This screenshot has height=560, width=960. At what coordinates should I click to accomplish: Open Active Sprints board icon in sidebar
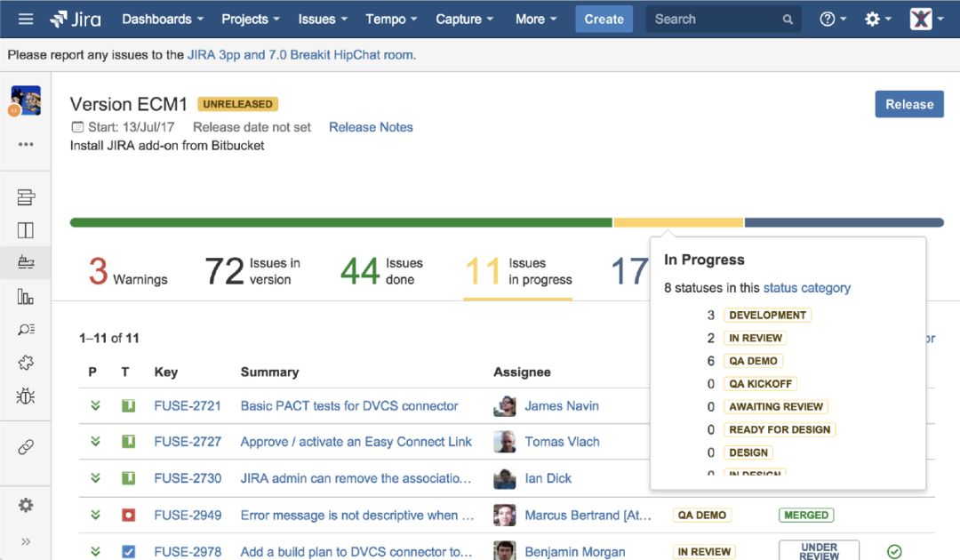coord(26,230)
